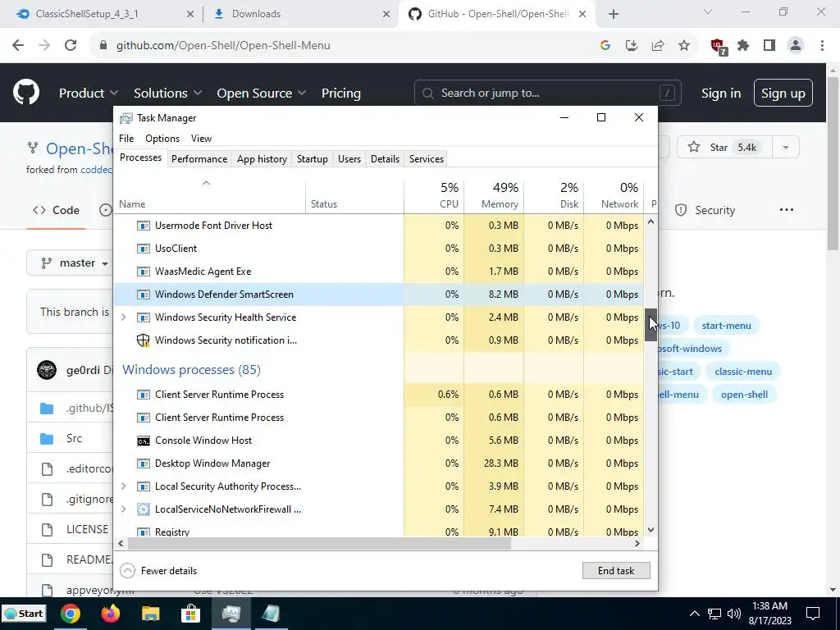Sort by the Memory column header
Image resolution: width=840 pixels, height=630 pixels.
coord(493,195)
